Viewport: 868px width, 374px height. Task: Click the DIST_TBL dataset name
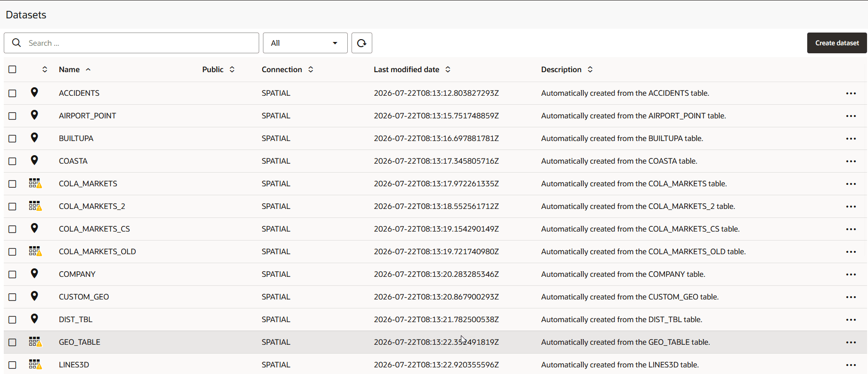[75, 319]
